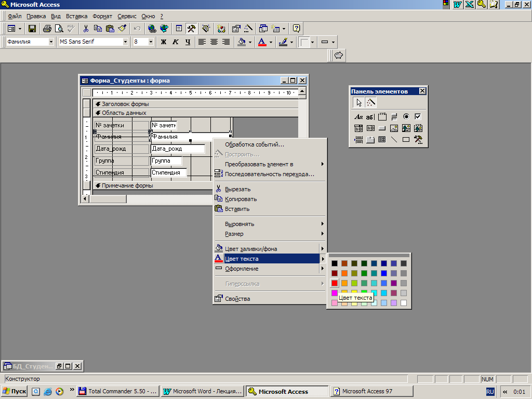This screenshot has height=399, width=532.
Task: Click the Paste clipboard toolbar icon
Action: (110, 29)
